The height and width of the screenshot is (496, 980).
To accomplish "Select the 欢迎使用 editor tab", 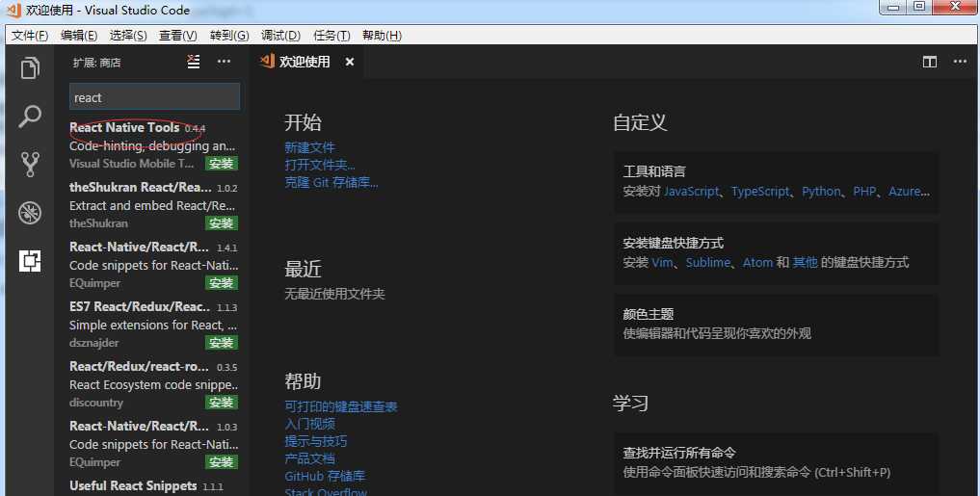I will tap(307, 62).
